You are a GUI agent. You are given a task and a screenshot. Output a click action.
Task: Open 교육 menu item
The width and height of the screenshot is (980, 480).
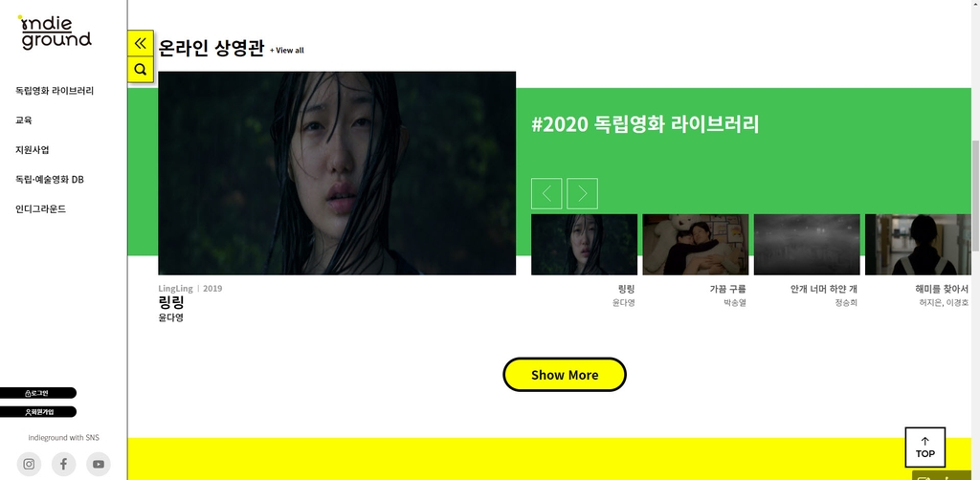click(24, 120)
